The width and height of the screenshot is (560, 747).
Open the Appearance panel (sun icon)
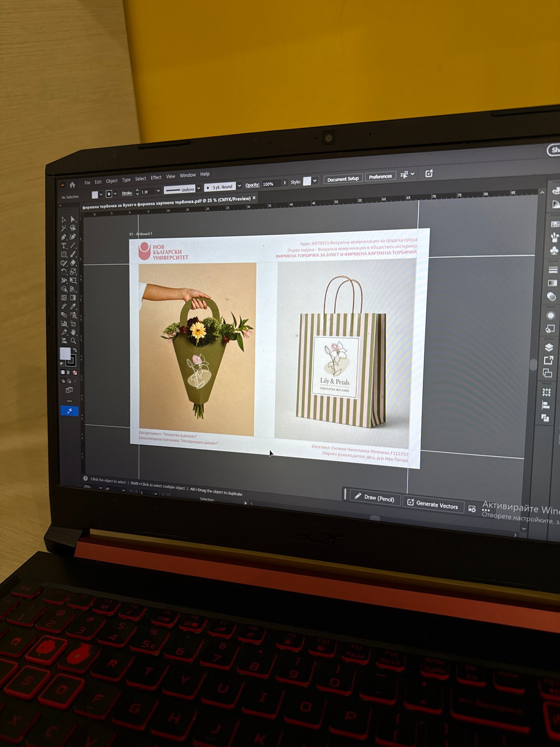pos(551,315)
